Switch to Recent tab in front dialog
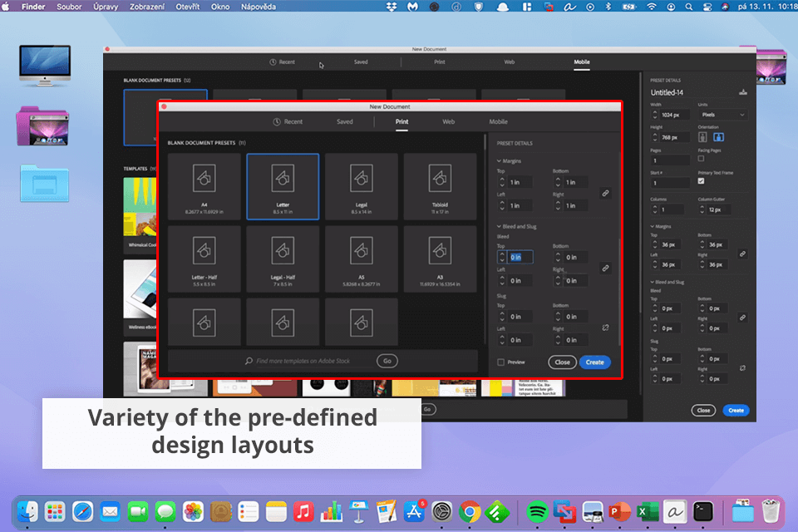Viewport: 798px width, 532px height. point(288,122)
